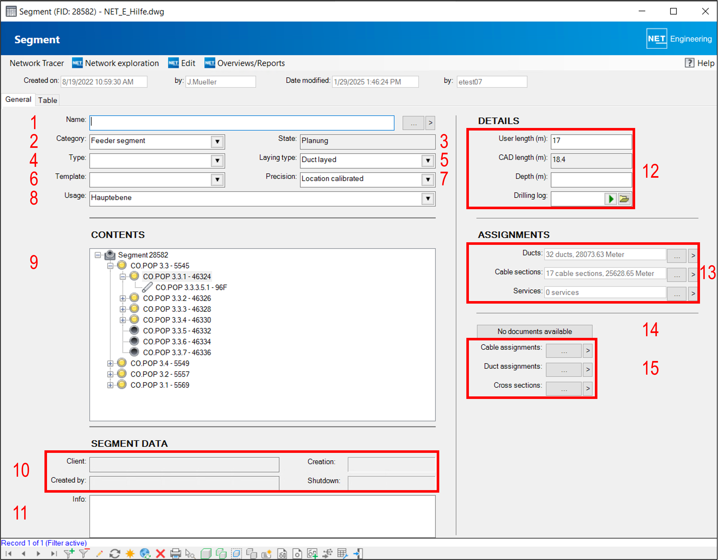Expand the CO.POP 3.2 - 5557 node
This screenshot has height=560, width=728.
click(110, 374)
